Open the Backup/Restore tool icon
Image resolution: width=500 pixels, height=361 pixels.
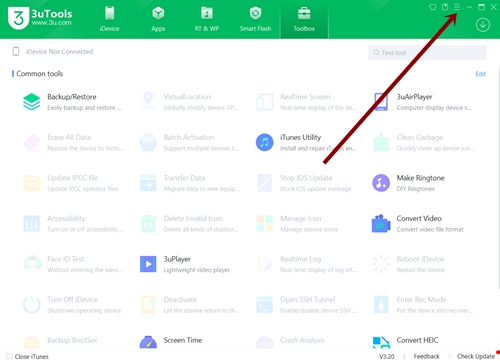tap(32, 102)
